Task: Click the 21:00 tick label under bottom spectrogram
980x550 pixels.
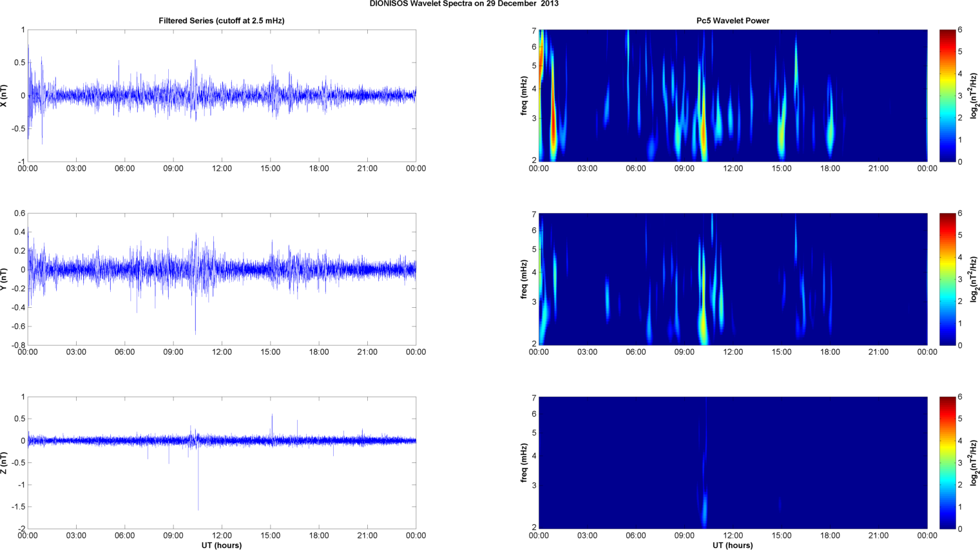Action: click(x=879, y=536)
